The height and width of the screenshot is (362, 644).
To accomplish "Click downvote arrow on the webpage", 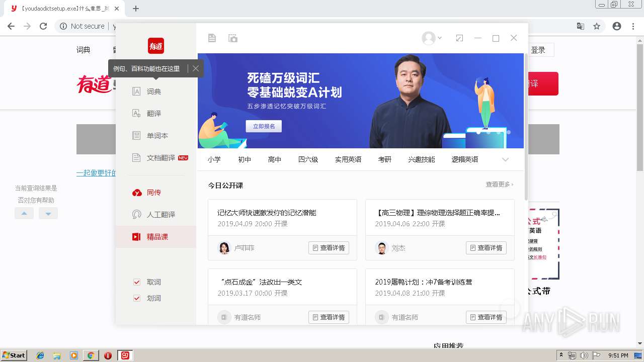I will (x=48, y=213).
